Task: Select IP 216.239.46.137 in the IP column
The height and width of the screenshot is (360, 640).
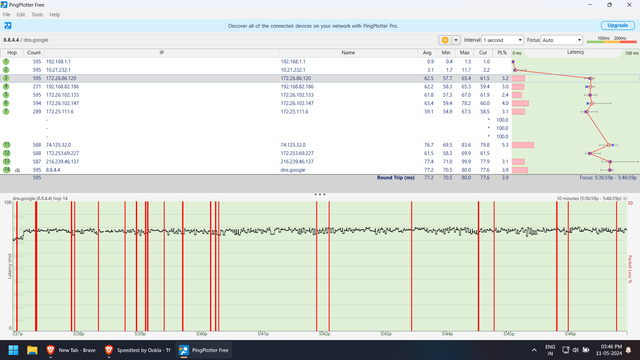Action: point(62,162)
